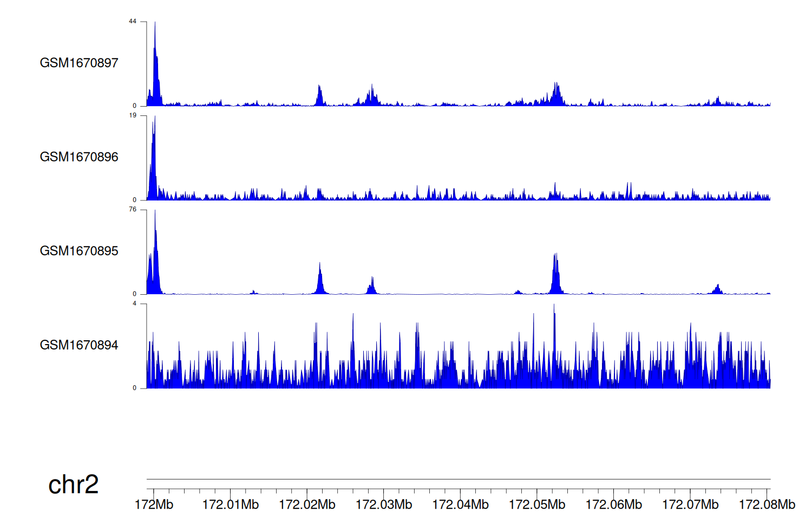Click the 172.04Mb axis tick label
This screenshot has width=812, height=531.
pos(460,504)
